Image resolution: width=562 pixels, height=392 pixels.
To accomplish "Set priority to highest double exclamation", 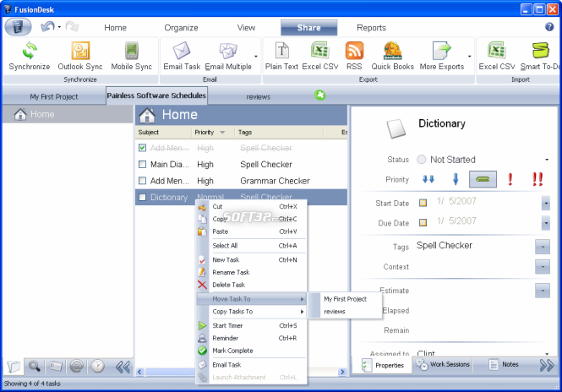I will [537, 179].
